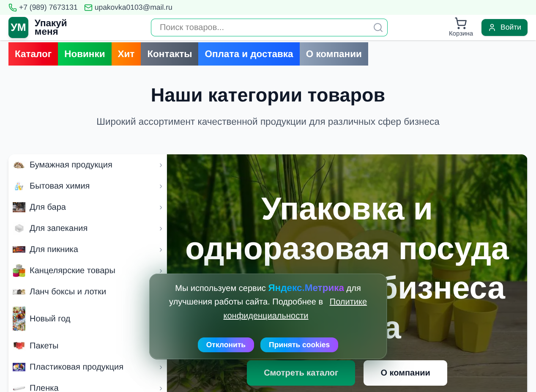Expand Для запекания chevron
536x392 pixels.
coord(161,228)
